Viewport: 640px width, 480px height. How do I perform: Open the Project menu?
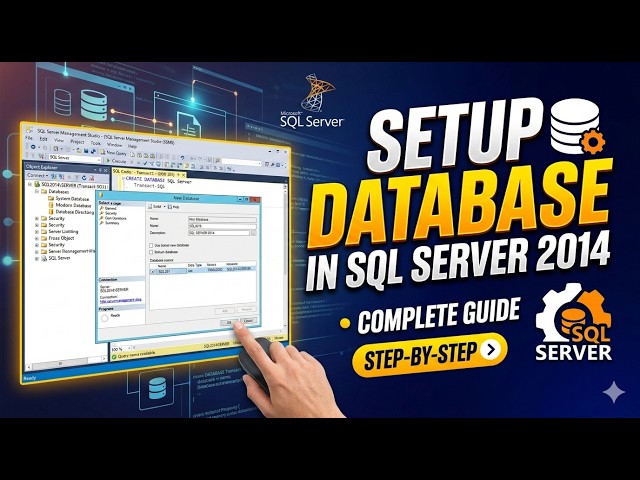click(x=77, y=142)
